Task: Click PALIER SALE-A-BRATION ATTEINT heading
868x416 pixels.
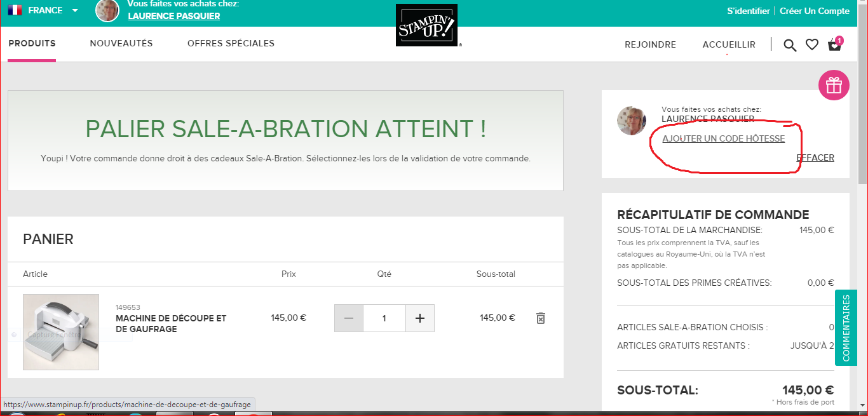Action: coord(286,129)
